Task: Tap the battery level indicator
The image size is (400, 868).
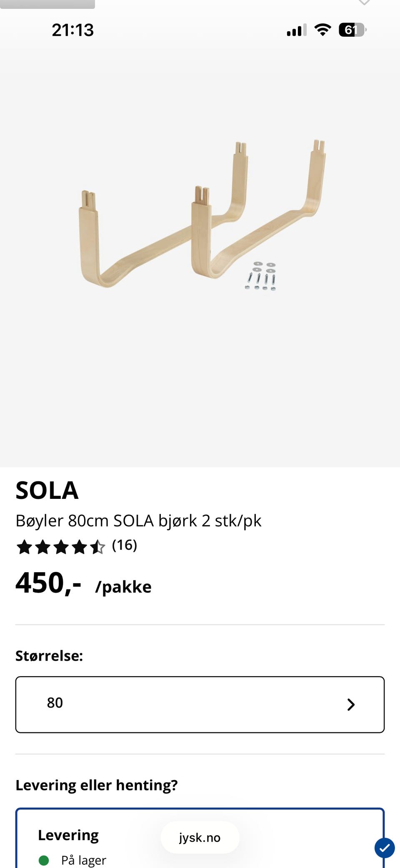Action: coord(352,30)
